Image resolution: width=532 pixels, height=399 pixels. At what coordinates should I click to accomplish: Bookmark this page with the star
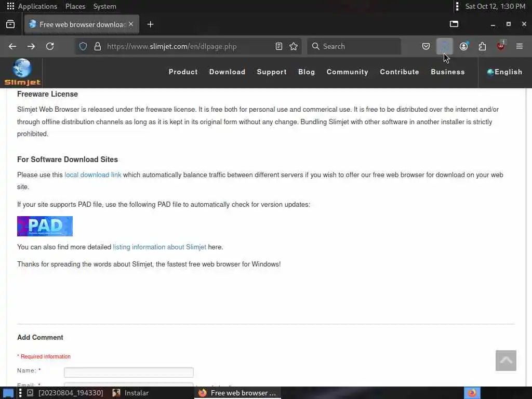(294, 46)
